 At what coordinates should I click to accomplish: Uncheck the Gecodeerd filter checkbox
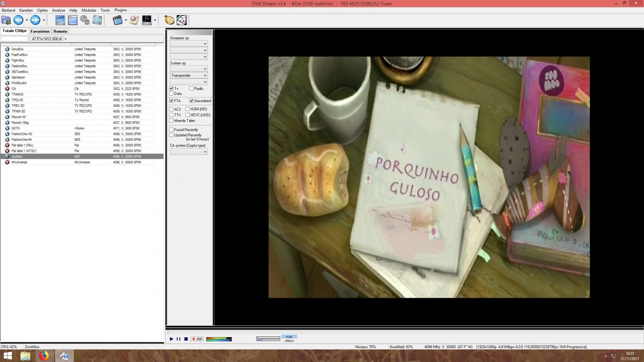click(192, 101)
